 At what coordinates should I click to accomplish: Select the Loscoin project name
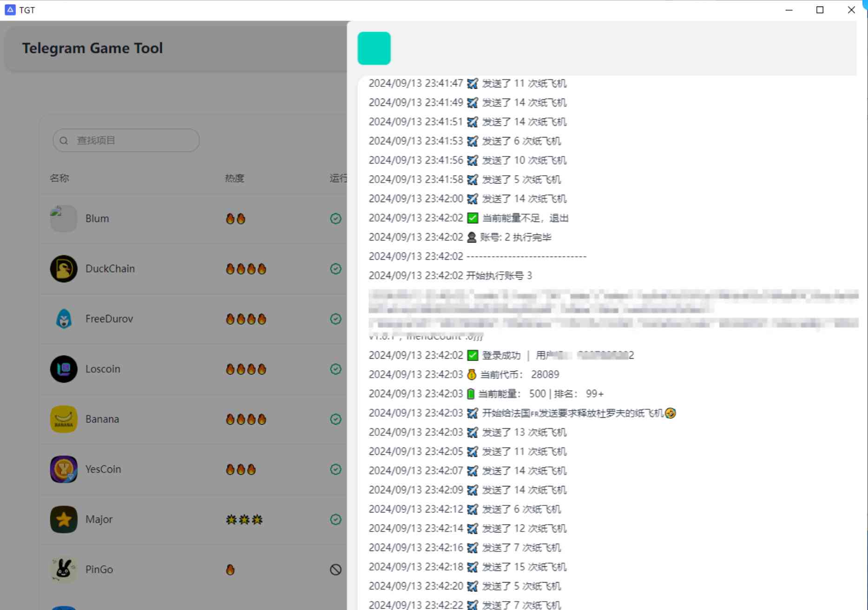coord(103,369)
